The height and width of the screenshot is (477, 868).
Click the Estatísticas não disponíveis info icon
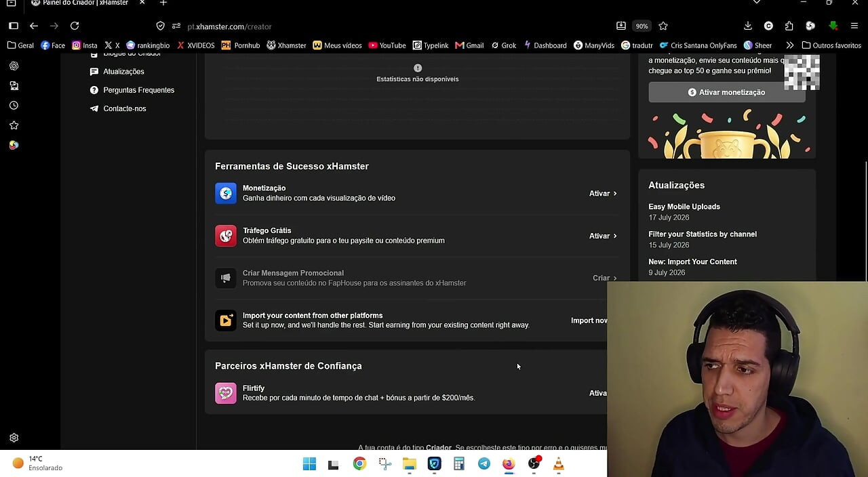tap(418, 68)
